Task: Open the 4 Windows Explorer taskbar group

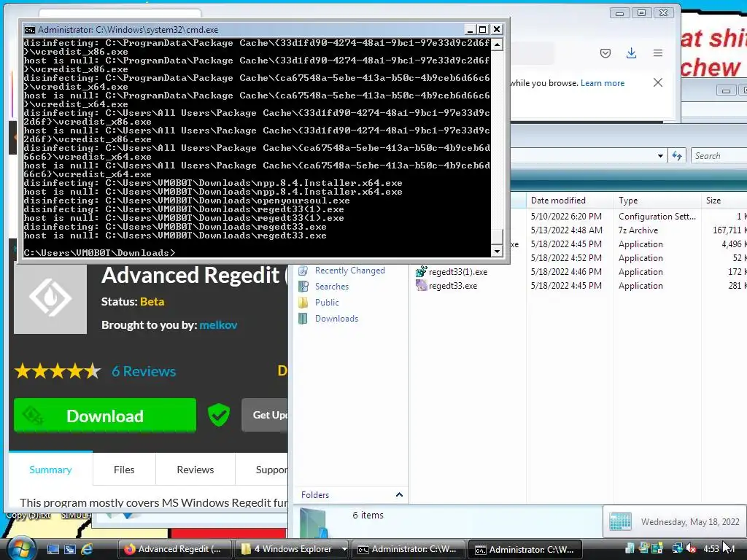Action: [292, 549]
